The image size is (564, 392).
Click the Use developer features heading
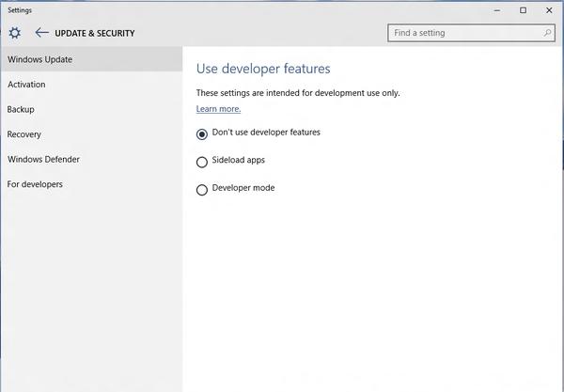[263, 69]
